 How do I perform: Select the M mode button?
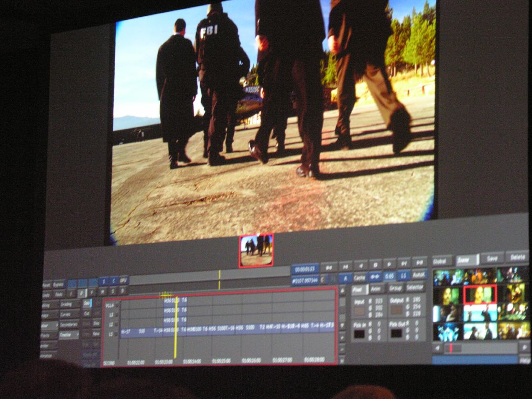point(102,291)
